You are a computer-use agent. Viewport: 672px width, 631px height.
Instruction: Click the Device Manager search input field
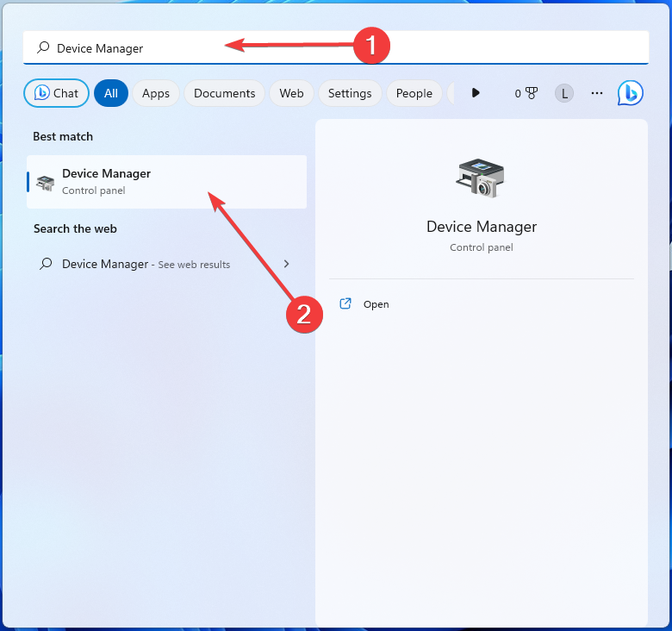[336, 47]
